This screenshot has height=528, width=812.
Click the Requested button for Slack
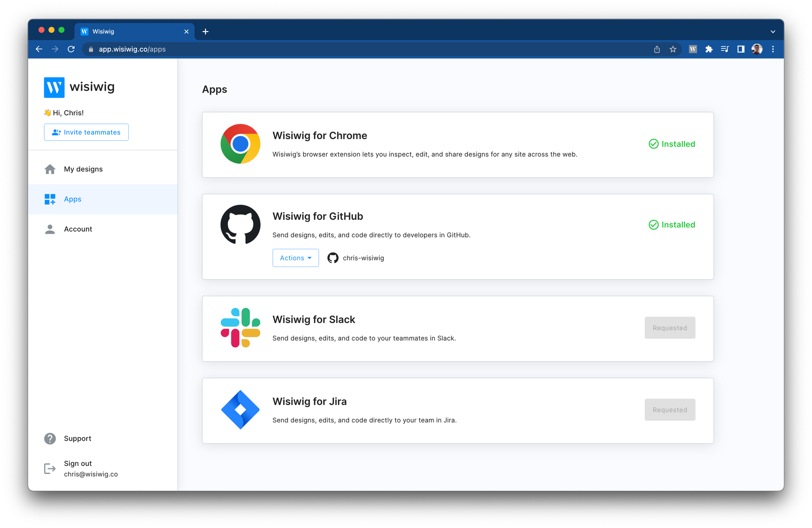click(x=669, y=328)
